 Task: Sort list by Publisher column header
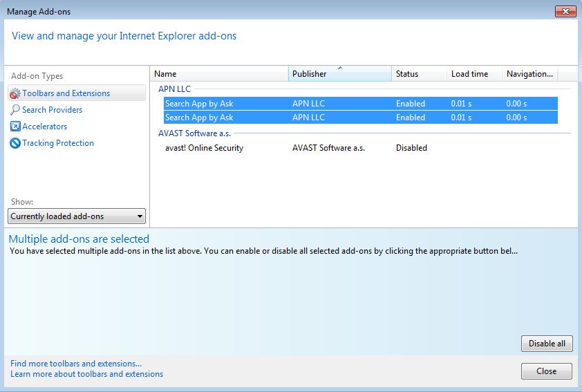[x=339, y=74]
